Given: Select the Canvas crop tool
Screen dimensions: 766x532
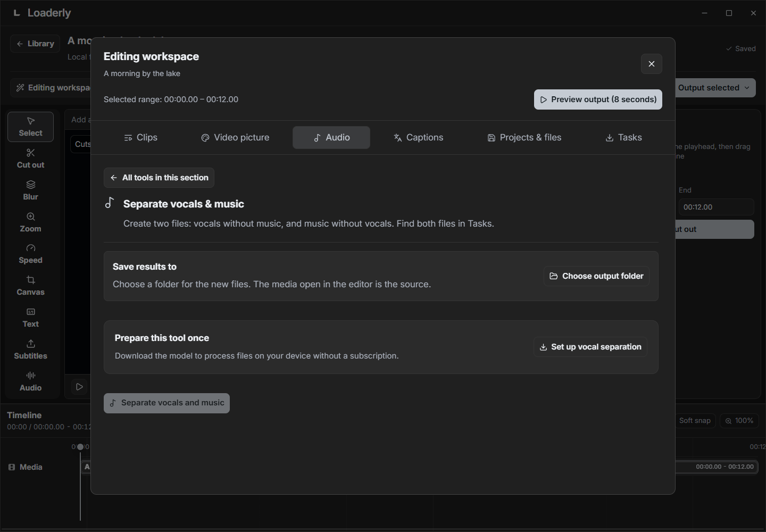Looking at the screenshot, I should coord(30,286).
